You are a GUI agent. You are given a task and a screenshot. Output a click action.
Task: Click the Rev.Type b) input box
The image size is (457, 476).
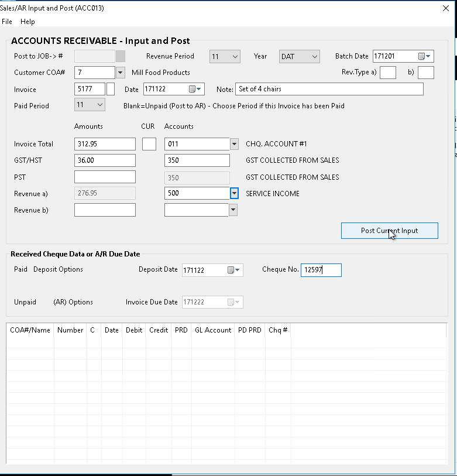pos(426,73)
